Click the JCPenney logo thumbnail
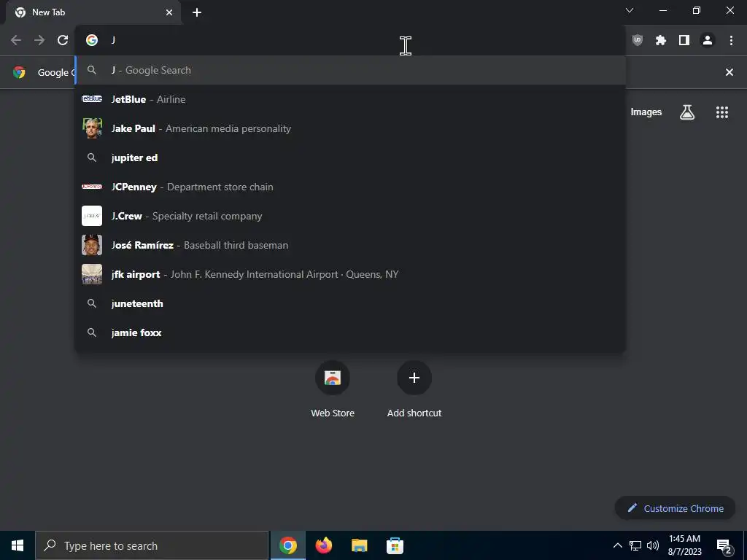The image size is (747, 560). (92, 187)
